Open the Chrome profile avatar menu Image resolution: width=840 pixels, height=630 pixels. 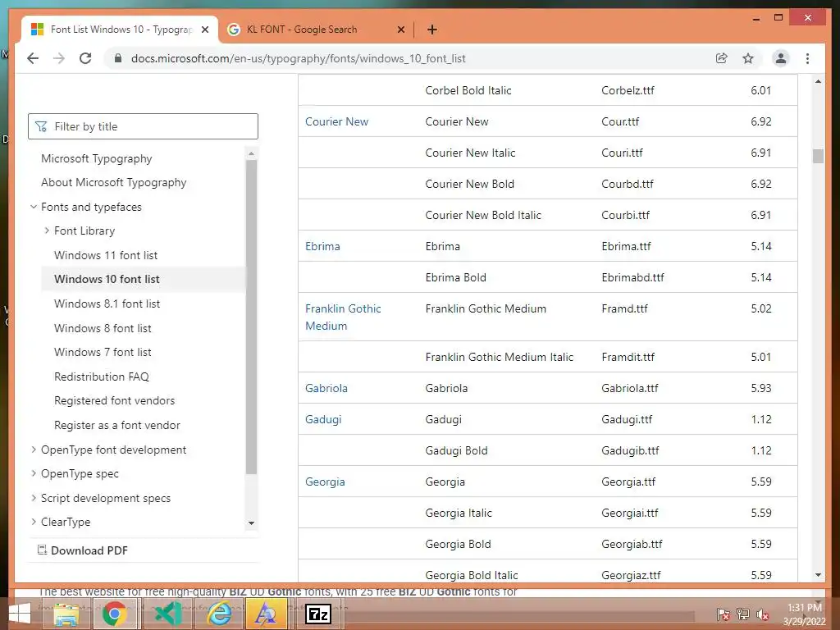point(781,58)
